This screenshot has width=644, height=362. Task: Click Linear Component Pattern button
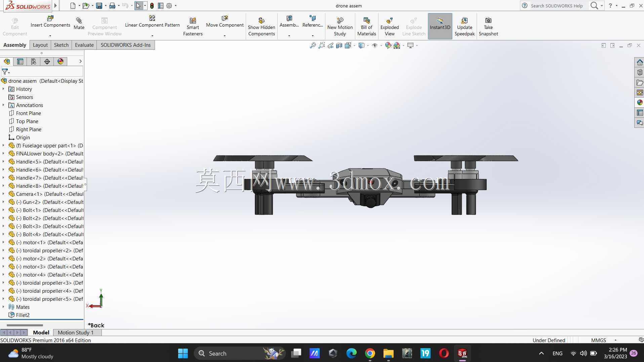[x=152, y=22]
